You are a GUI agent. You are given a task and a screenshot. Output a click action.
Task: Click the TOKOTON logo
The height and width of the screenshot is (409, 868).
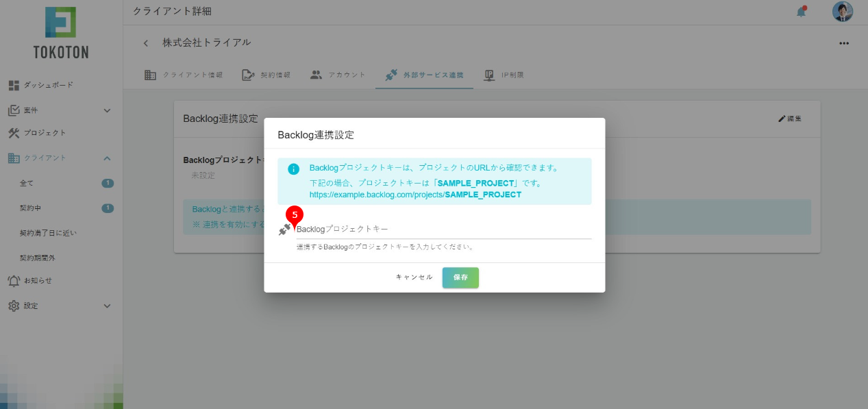pos(61,33)
